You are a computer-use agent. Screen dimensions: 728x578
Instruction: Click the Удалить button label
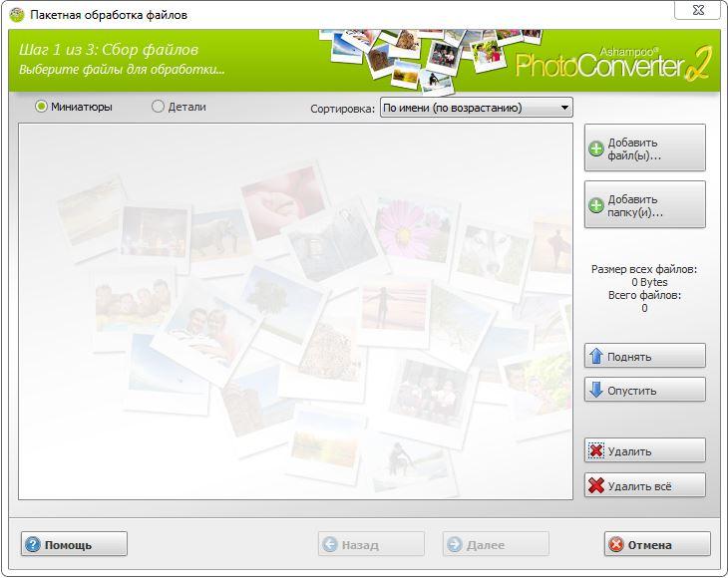pos(629,451)
